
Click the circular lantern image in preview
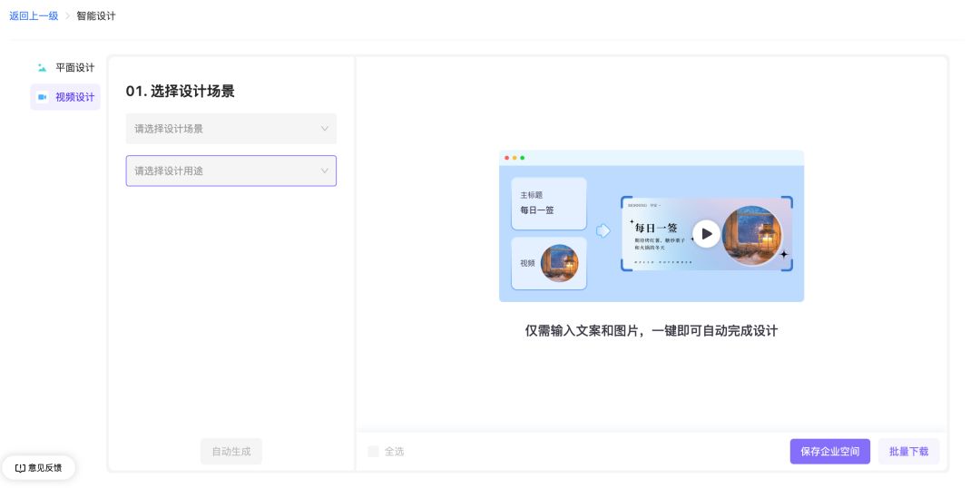tap(752, 236)
